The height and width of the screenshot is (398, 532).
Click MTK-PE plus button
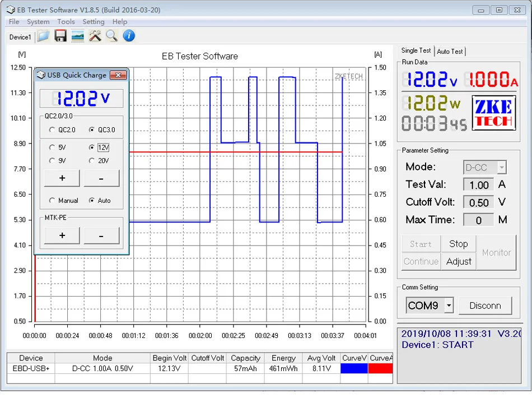(62, 235)
